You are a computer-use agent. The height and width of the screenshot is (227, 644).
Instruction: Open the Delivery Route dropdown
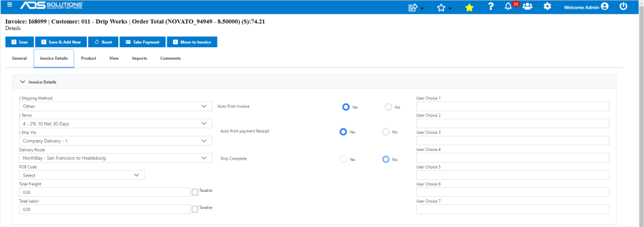pos(116,158)
